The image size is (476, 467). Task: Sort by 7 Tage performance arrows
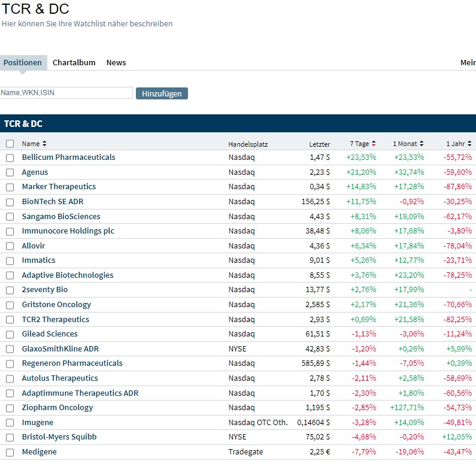click(374, 144)
